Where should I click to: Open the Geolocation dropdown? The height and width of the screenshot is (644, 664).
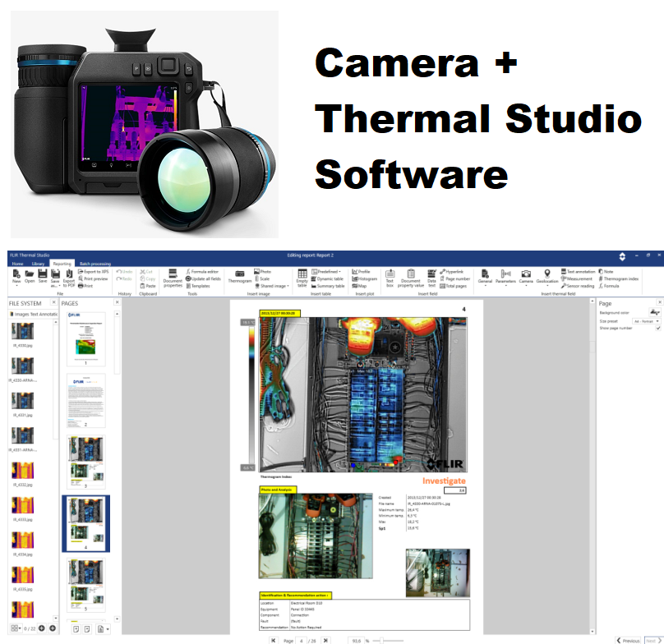coord(547,278)
